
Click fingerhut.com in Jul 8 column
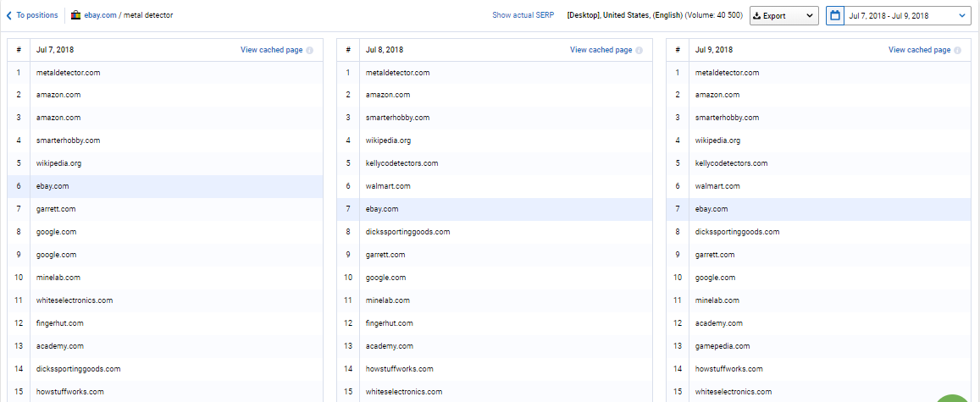pyautogui.click(x=390, y=323)
